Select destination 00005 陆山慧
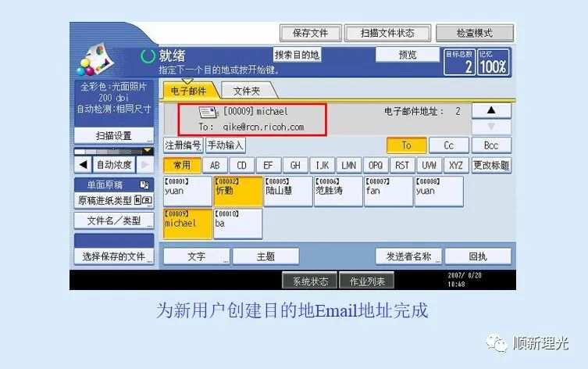 click(x=288, y=191)
